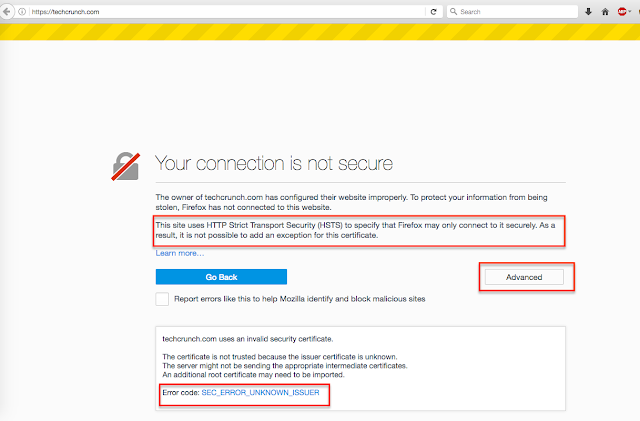Open the site identity info icon
The width and height of the screenshot is (640, 421).
[22, 11]
